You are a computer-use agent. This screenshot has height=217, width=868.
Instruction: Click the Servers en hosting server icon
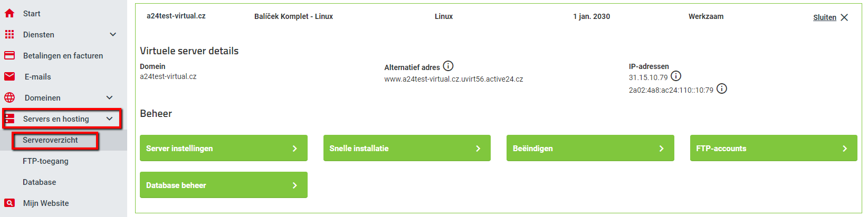click(x=9, y=119)
